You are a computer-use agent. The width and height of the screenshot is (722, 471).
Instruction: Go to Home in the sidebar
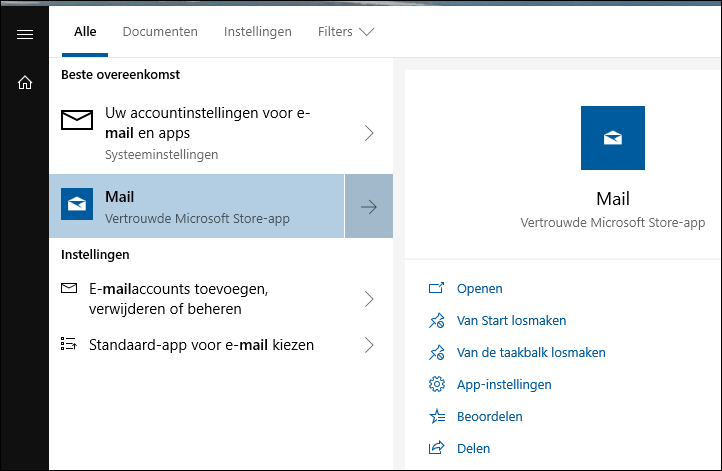point(25,82)
